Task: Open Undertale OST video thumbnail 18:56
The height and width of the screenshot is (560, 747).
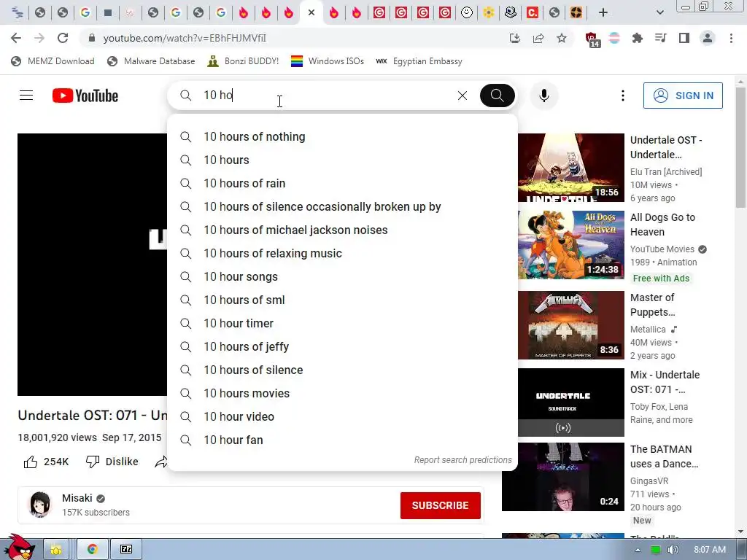Action: coord(570,168)
